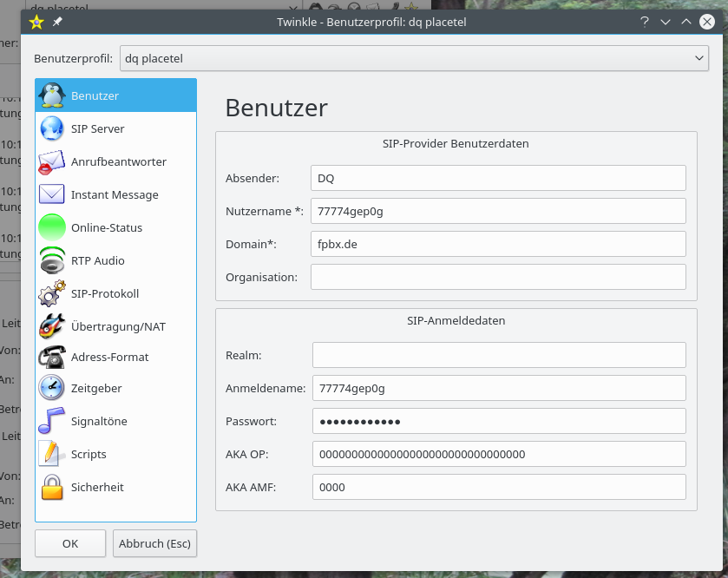Image resolution: width=728 pixels, height=578 pixels.
Task: Click the Zeitgeber label
Action: (x=96, y=389)
